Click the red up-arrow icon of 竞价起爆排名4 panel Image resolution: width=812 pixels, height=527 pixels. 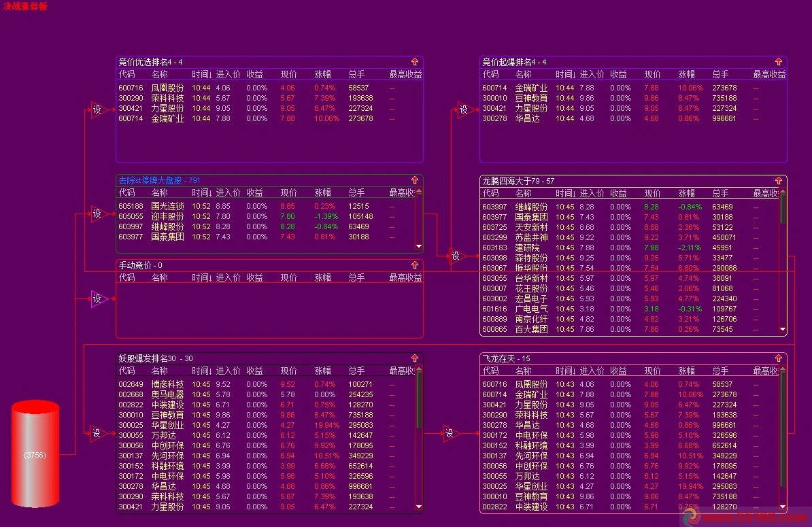(x=779, y=62)
